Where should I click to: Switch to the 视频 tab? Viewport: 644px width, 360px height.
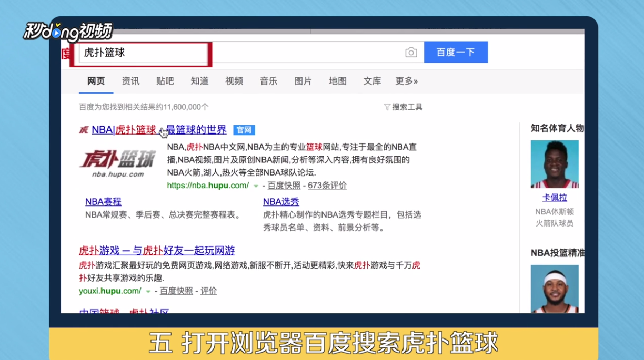tap(234, 81)
